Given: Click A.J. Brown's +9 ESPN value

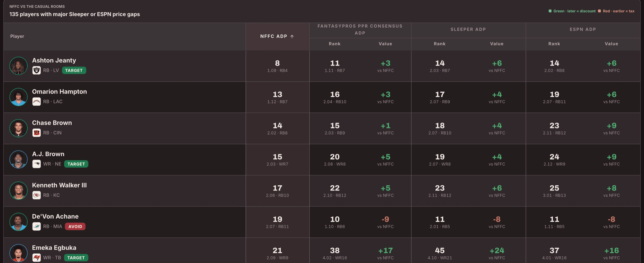Looking at the screenshot, I should (x=611, y=157).
